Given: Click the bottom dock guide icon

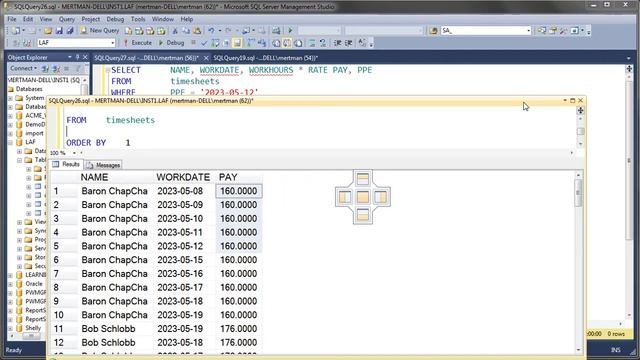Looking at the screenshot, I should [362, 215].
